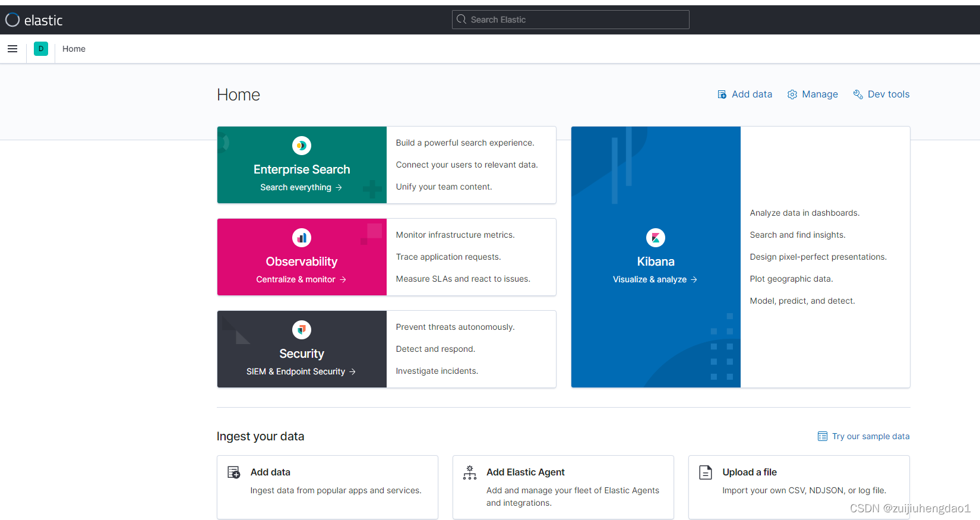
Task: Click 'Plot geographic data.' text
Action: click(791, 279)
